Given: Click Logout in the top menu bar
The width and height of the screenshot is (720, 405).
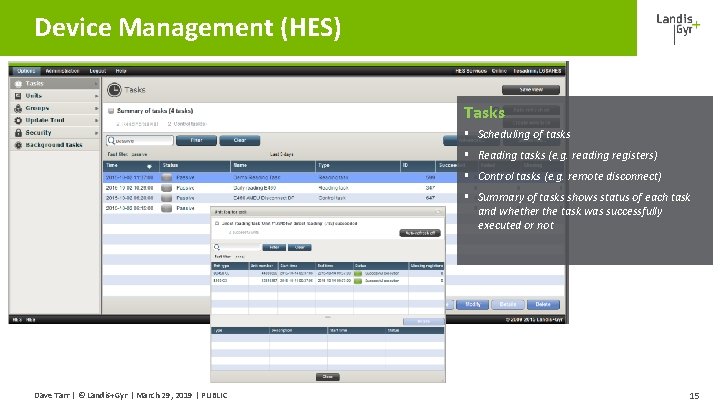Looking at the screenshot, I should pyautogui.click(x=98, y=71).
